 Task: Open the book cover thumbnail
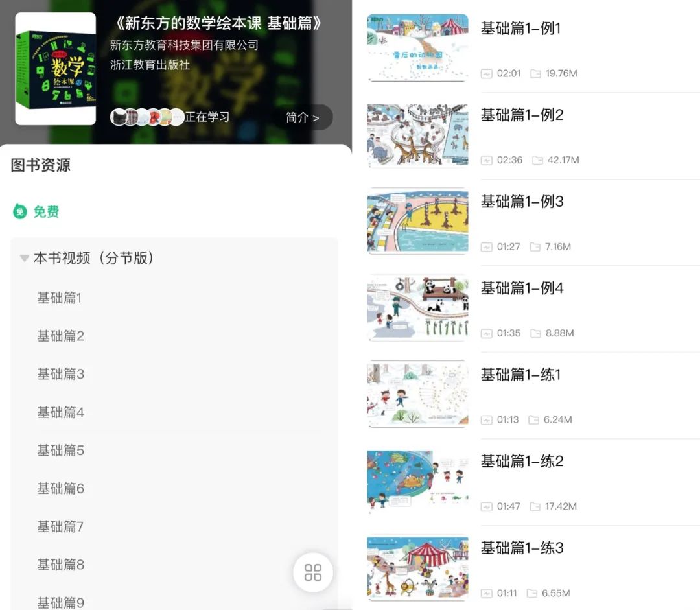coord(56,69)
